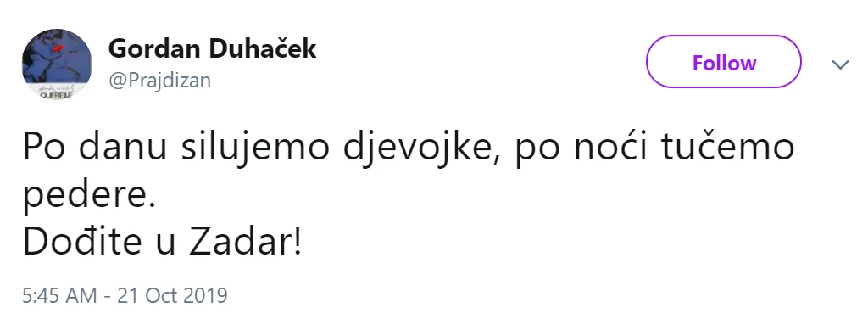Click the word 'Zadar!' in the tweet
Screen dimensions: 868x319
(x=246, y=243)
